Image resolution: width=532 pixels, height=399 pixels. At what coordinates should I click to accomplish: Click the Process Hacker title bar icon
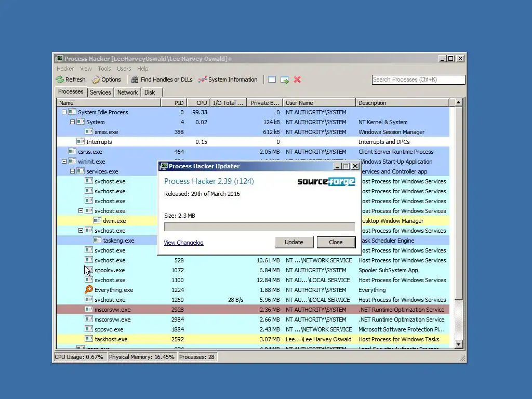(59, 58)
